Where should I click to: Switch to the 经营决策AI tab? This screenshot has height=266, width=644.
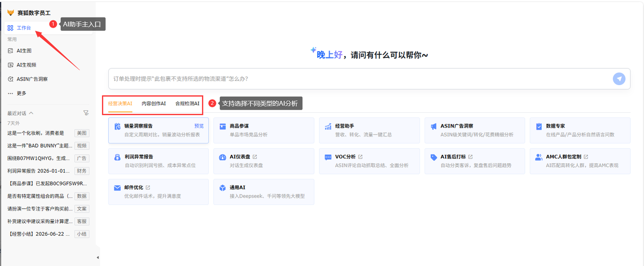click(x=120, y=103)
